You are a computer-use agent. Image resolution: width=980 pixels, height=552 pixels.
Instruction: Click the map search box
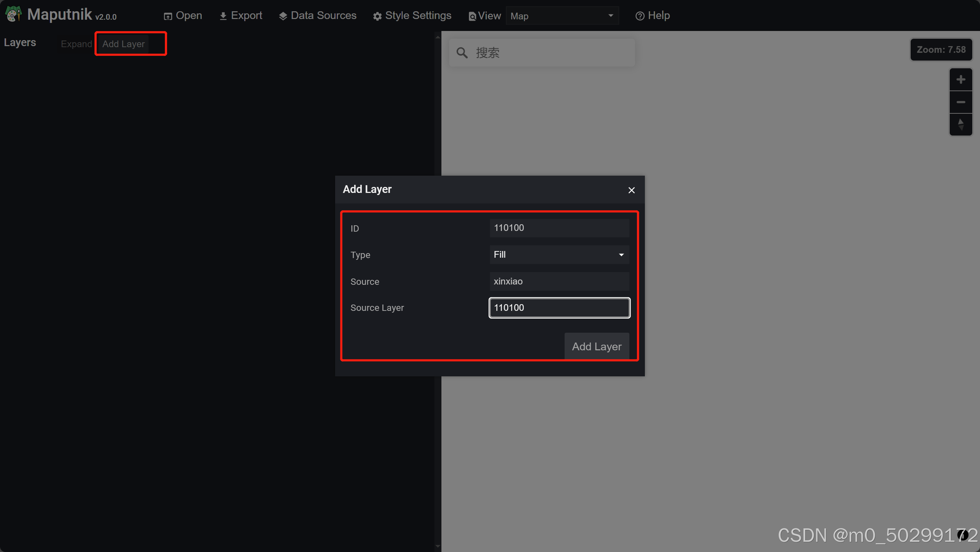(x=552, y=53)
